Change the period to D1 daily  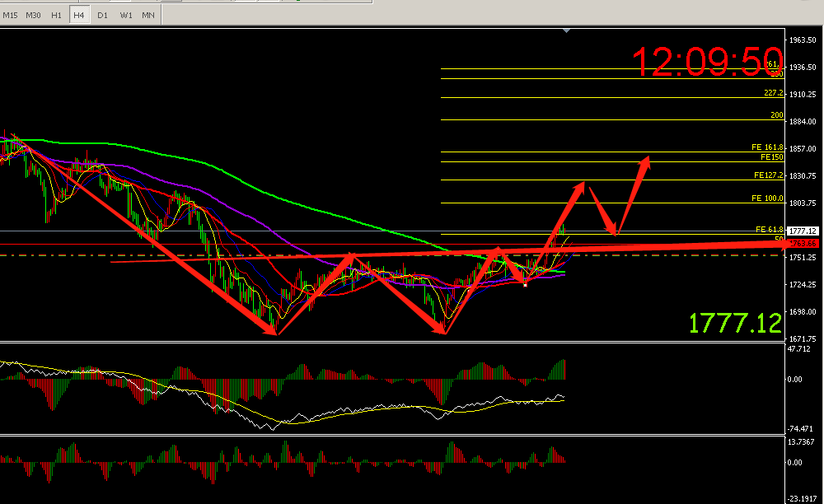tap(102, 15)
